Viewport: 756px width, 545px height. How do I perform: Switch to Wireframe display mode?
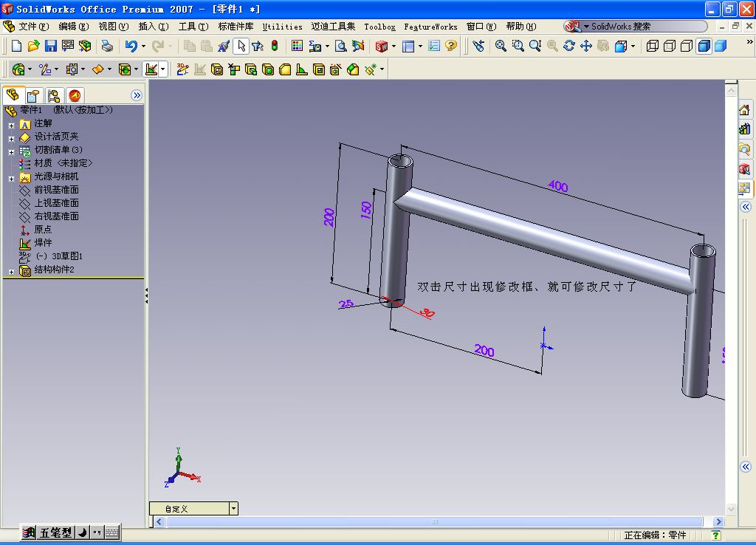click(x=653, y=46)
